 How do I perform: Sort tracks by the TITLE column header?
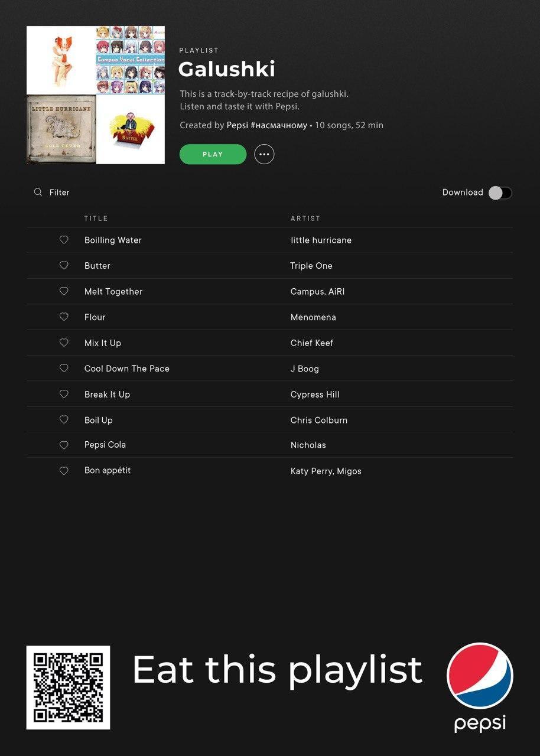click(x=96, y=219)
